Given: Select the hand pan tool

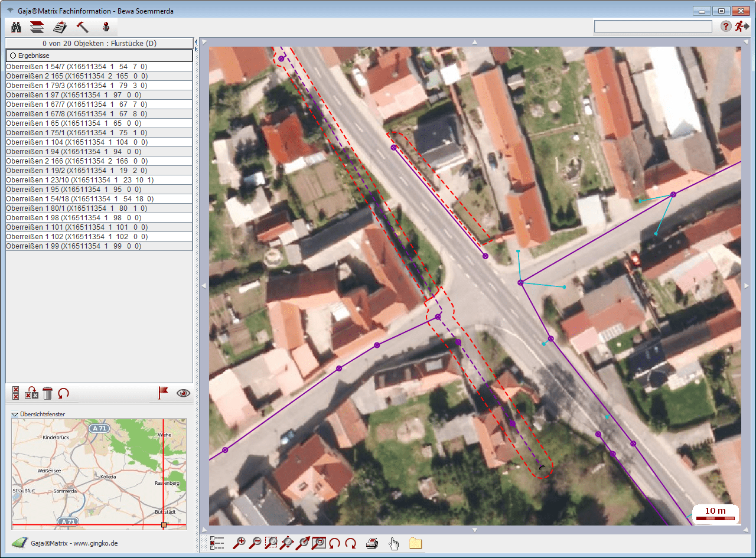Looking at the screenshot, I should (x=393, y=543).
